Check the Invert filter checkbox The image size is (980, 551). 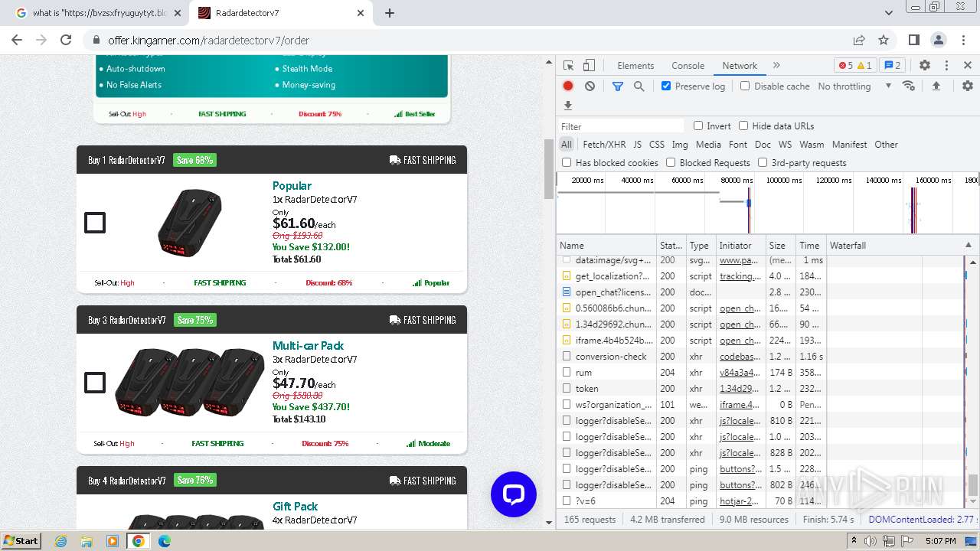click(x=698, y=126)
